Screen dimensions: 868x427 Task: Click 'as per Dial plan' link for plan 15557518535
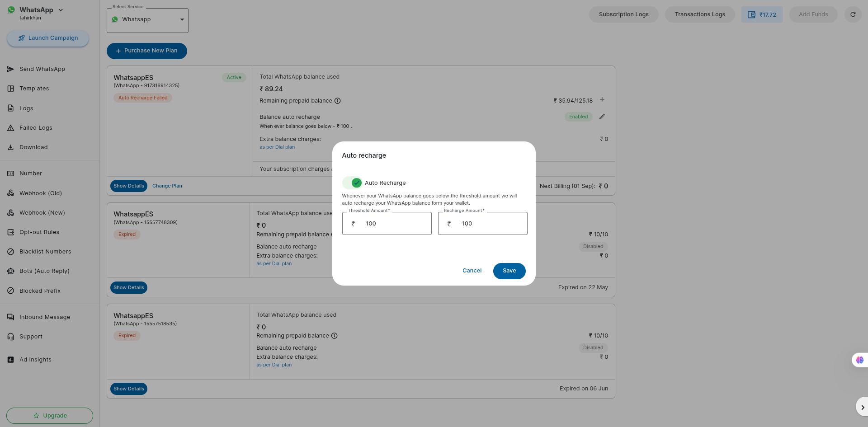pyautogui.click(x=274, y=365)
